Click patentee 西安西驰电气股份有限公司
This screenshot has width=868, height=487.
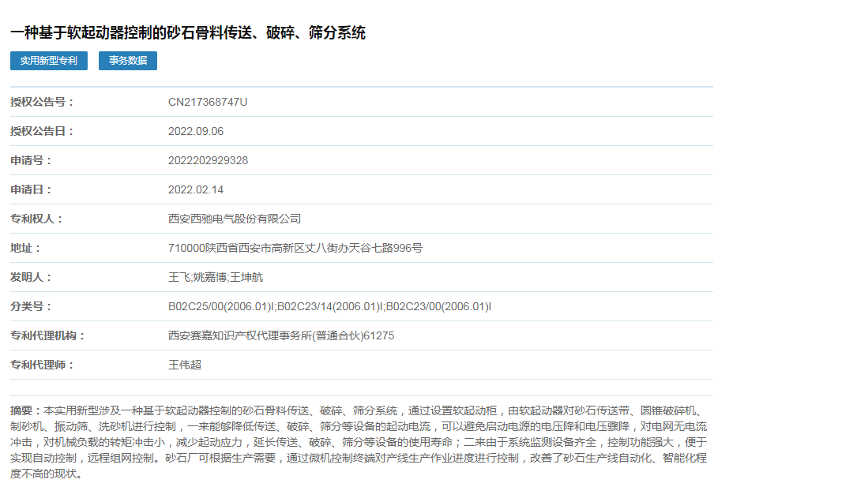(235, 219)
